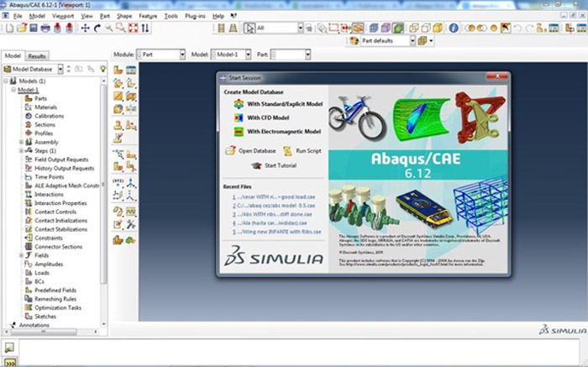This screenshot has width=588, height=367.
Task: Open recent file Wing new INFANTE with Ribs.cae
Action: tap(276, 232)
